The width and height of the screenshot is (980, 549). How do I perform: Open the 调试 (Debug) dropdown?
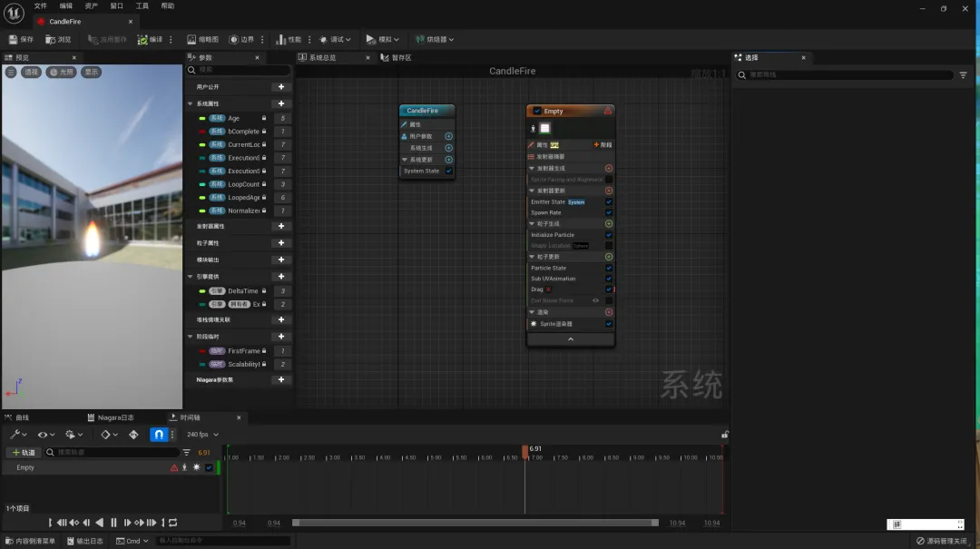click(337, 39)
